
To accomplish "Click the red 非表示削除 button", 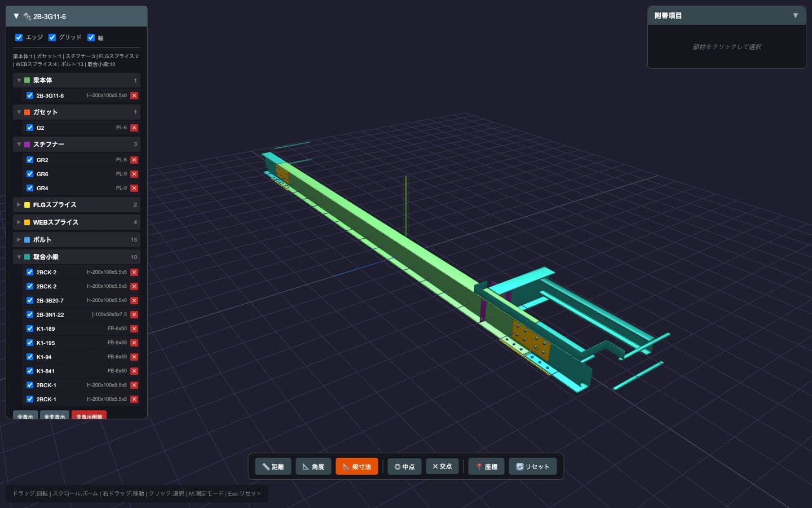I will (89, 416).
